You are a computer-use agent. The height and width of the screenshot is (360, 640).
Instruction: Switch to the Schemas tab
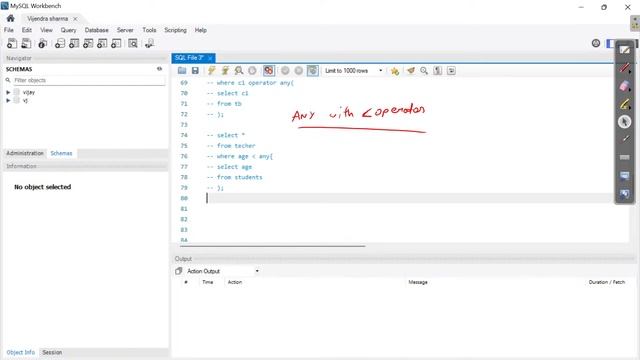(61, 153)
